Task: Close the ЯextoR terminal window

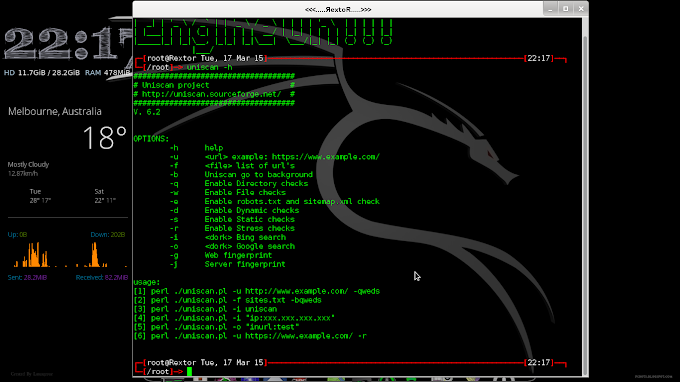Action: pyautogui.click(x=581, y=9)
